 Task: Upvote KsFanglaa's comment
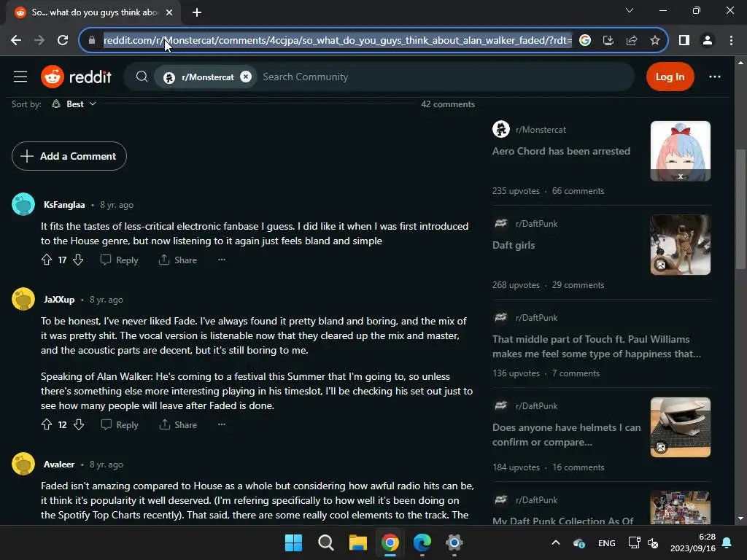(47, 260)
